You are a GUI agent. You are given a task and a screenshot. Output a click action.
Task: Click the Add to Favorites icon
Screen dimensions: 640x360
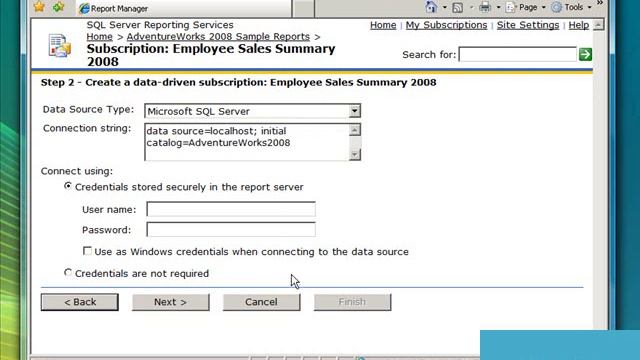[x=58, y=7]
